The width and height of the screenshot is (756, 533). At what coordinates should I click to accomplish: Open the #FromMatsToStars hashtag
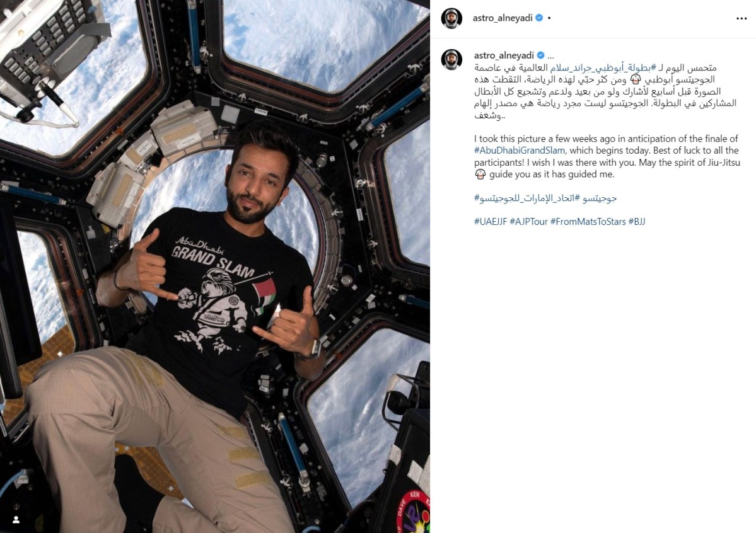click(x=588, y=222)
